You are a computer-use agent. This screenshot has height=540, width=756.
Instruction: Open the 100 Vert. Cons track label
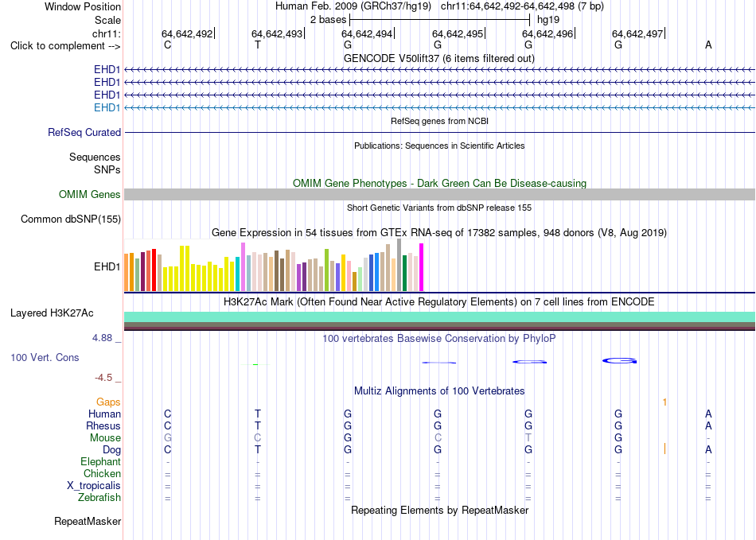pyautogui.click(x=45, y=357)
